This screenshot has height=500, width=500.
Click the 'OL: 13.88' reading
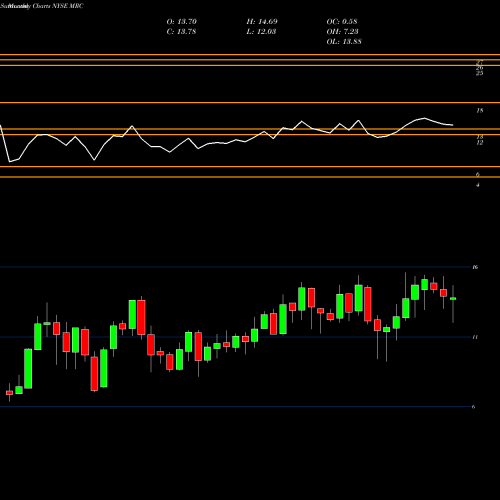tap(344, 42)
